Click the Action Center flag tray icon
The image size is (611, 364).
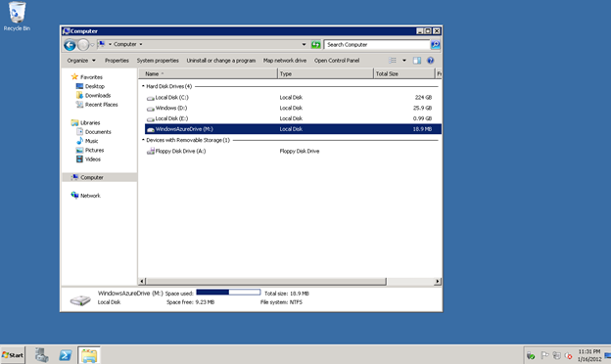[544, 355]
